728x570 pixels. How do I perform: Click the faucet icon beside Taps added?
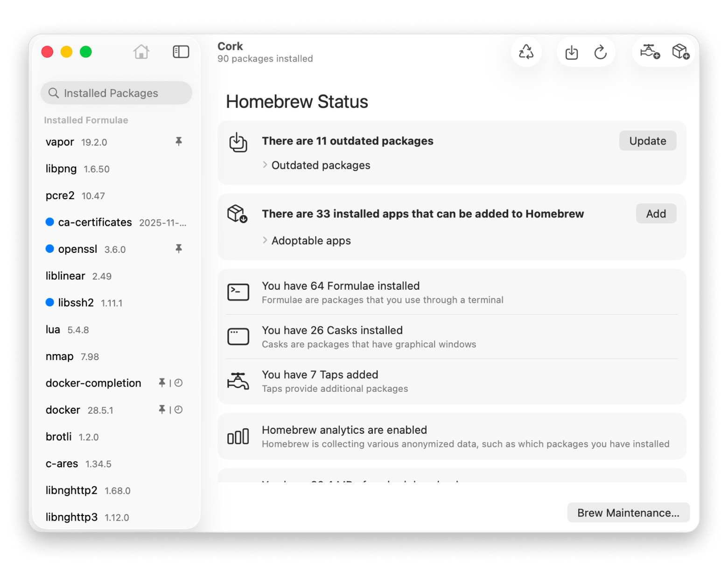point(238,381)
